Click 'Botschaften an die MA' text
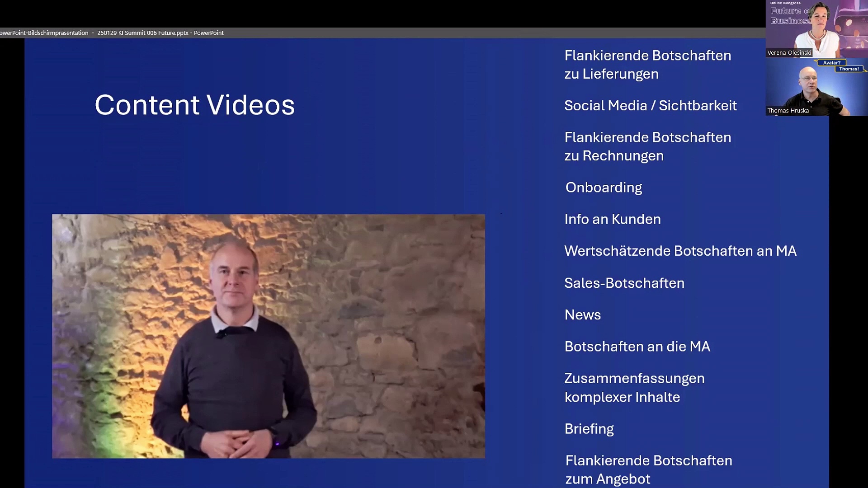 point(637,347)
